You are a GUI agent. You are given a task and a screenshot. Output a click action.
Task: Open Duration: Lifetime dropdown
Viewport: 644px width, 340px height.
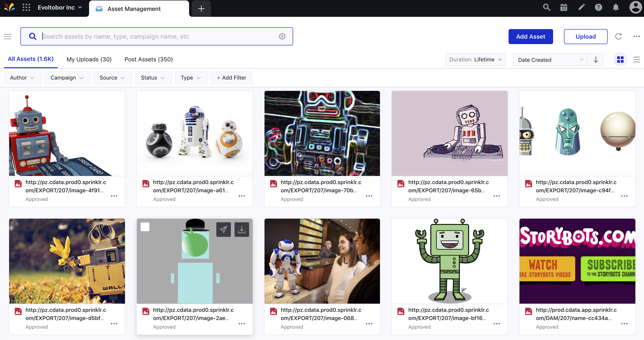click(x=475, y=60)
